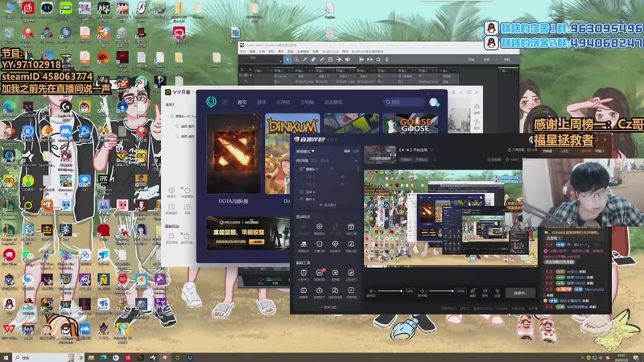Open the Epic Games desktop icon

104,180
